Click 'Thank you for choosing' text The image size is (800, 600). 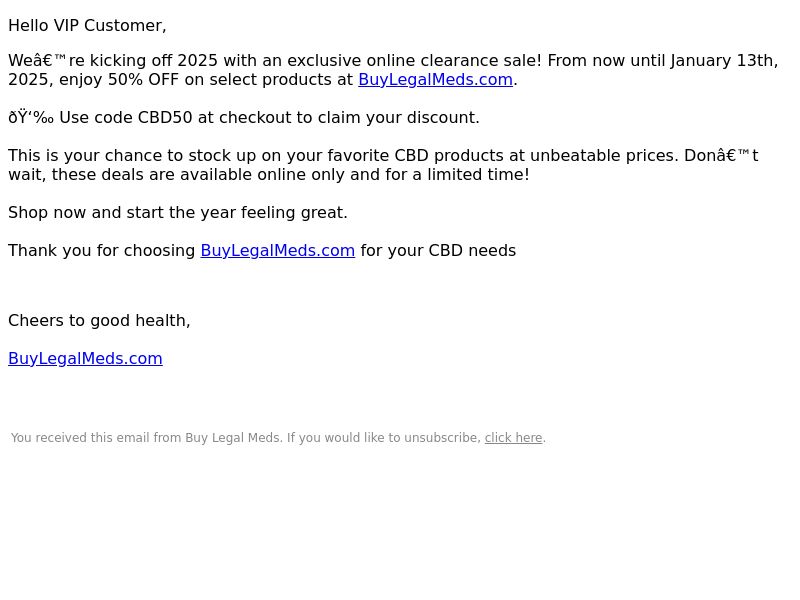point(102,251)
